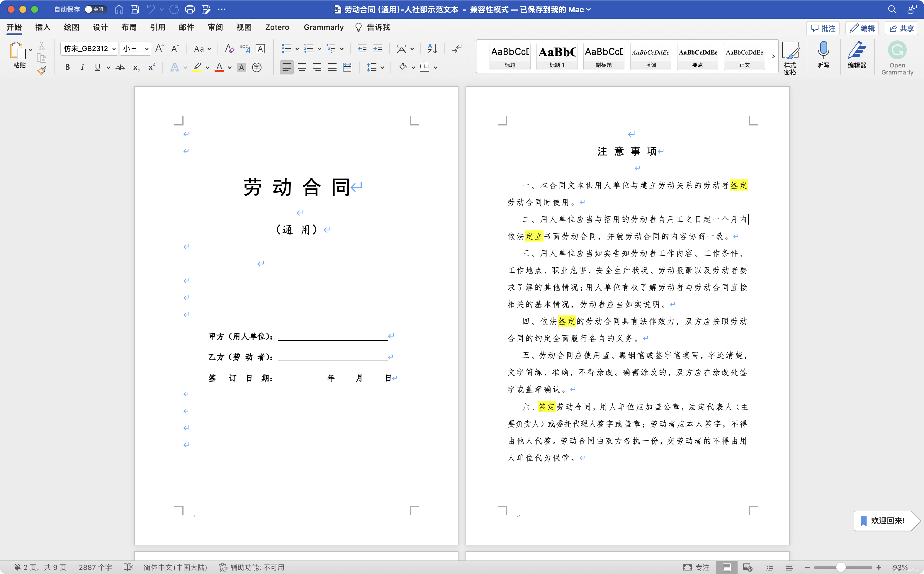Click the red font color button
The width and height of the screenshot is (924, 574).
click(x=219, y=68)
